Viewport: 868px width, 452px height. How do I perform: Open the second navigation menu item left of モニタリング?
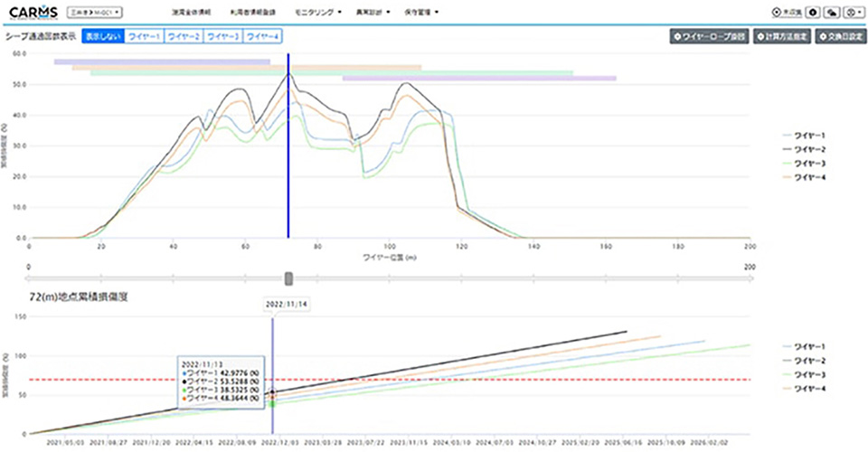tap(252, 12)
